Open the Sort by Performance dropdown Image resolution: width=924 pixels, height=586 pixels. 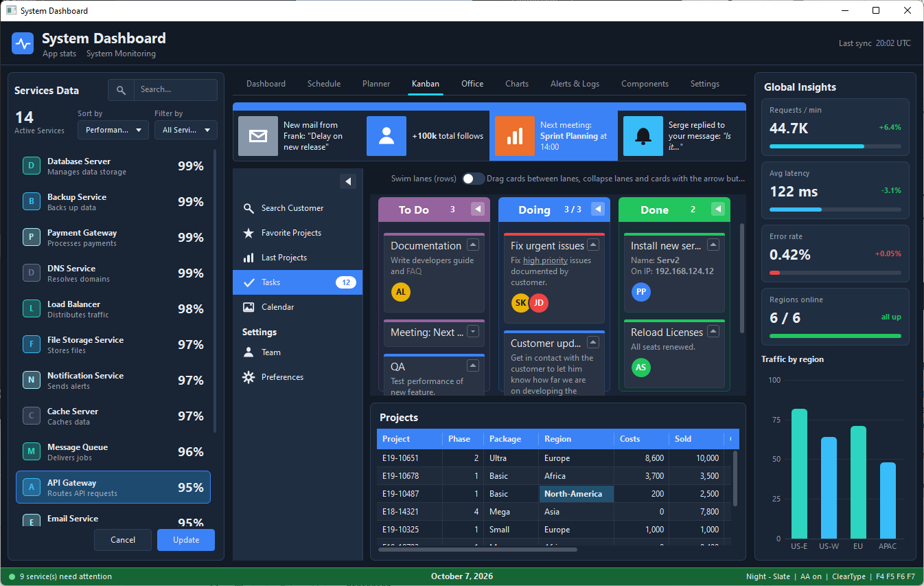pos(113,130)
